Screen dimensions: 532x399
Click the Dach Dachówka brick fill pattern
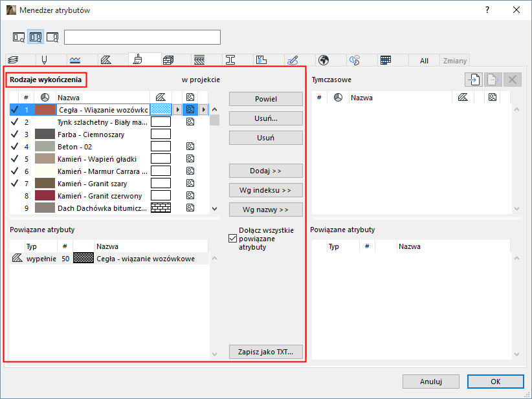[x=161, y=208]
